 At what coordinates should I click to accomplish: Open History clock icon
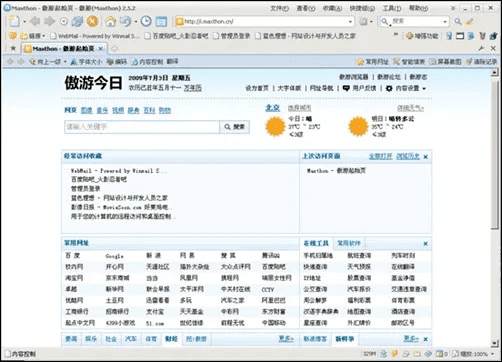146,22
